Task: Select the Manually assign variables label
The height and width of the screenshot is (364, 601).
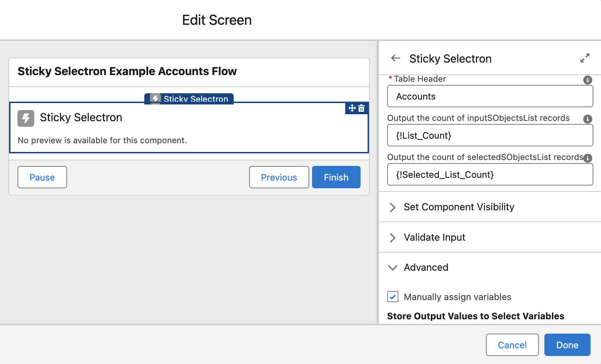Action: (x=457, y=297)
